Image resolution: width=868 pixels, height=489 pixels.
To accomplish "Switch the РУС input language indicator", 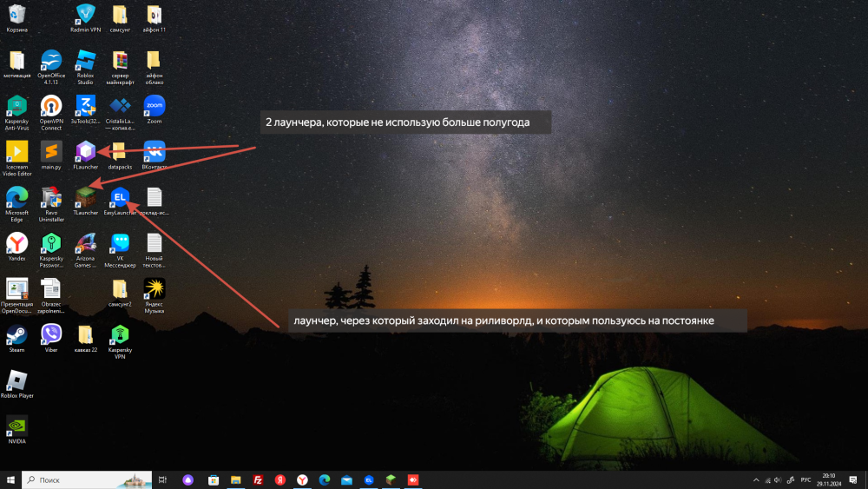I will (x=806, y=480).
